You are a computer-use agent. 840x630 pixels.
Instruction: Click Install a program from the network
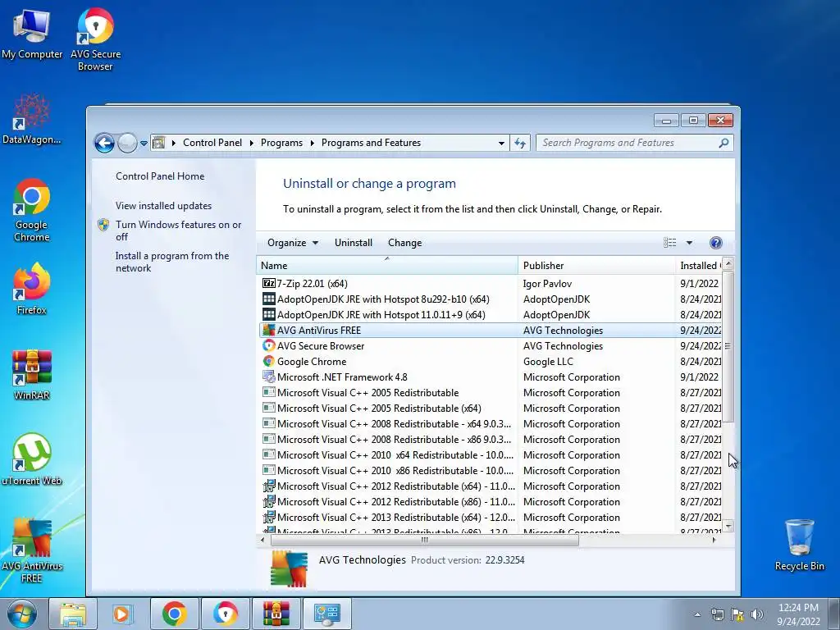pos(172,262)
